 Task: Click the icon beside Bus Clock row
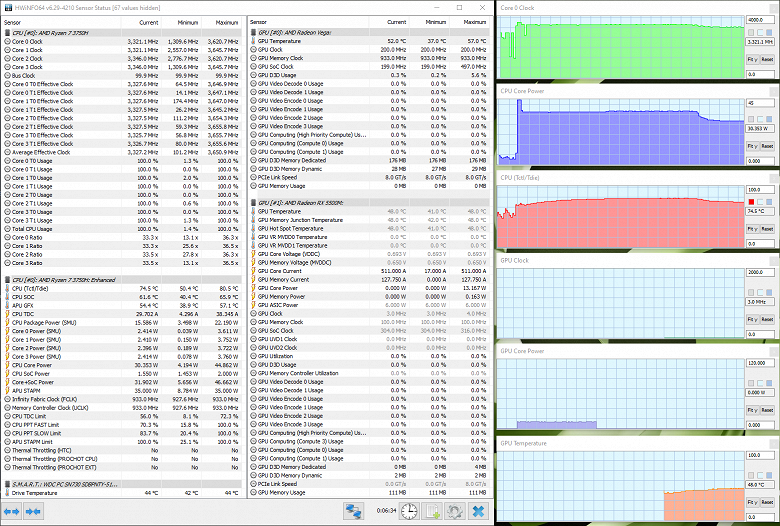[7, 76]
